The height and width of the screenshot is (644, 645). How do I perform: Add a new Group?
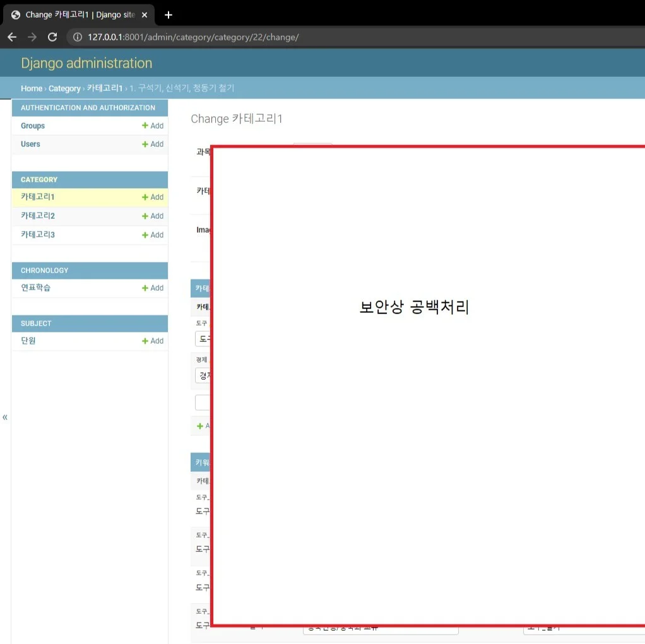click(153, 126)
